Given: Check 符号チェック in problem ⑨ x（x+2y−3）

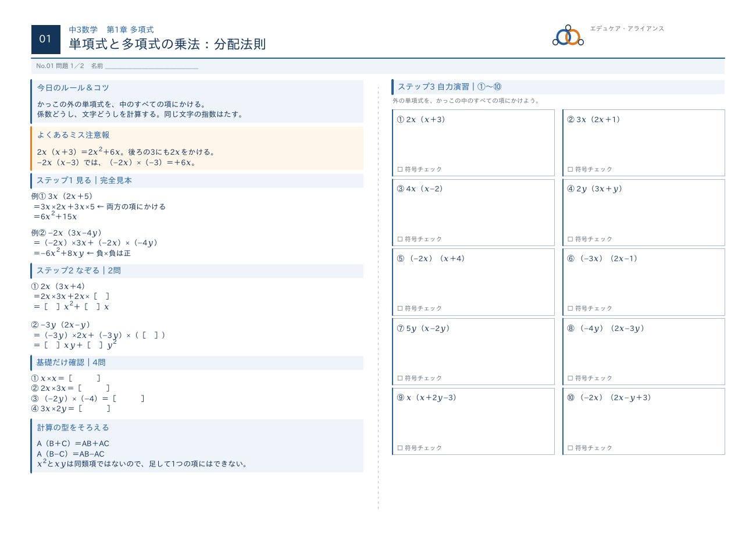Looking at the screenshot, I should coord(400,448).
